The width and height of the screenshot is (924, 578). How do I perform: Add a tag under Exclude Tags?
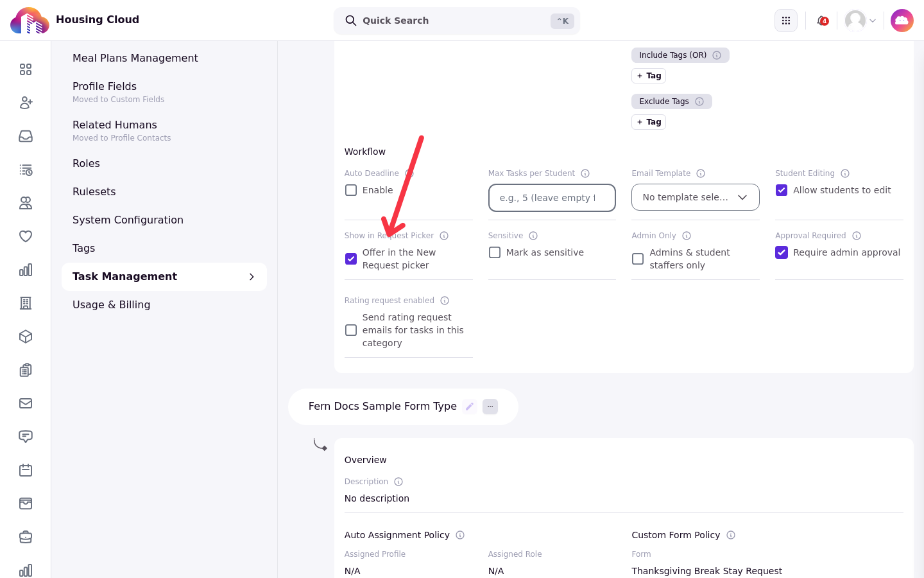[649, 122]
